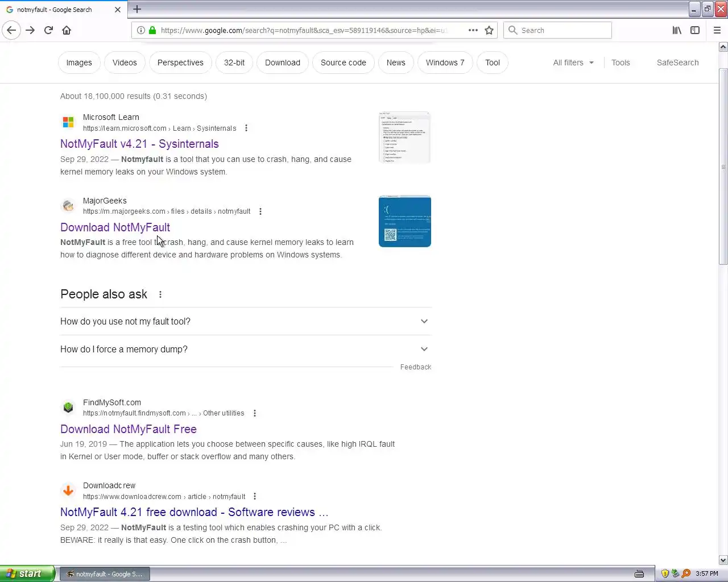Open the hamburger application menu
This screenshot has width=728, height=582.
tap(717, 30)
